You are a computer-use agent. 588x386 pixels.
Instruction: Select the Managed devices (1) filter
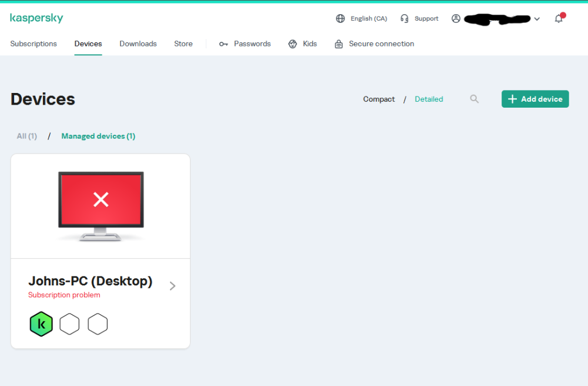click(98, 136)
